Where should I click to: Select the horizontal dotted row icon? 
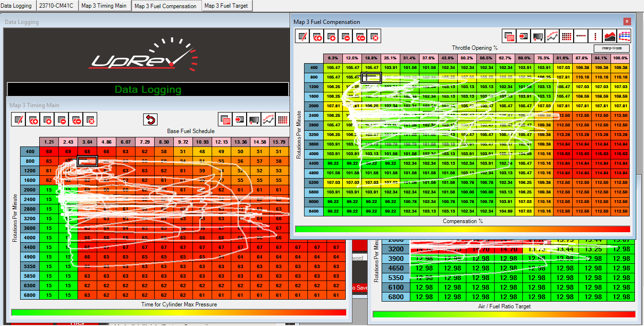pyautogui.click(x=581, y=36)
